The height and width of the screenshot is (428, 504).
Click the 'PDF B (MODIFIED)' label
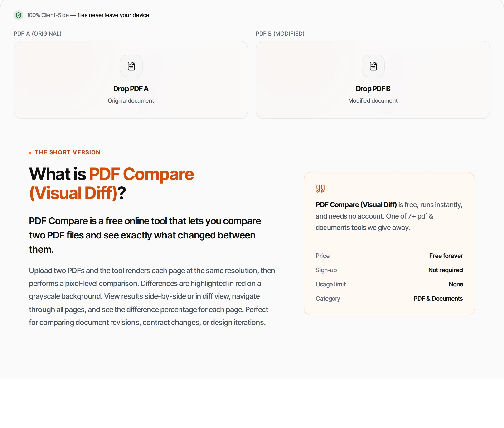(x=280, y=34)
